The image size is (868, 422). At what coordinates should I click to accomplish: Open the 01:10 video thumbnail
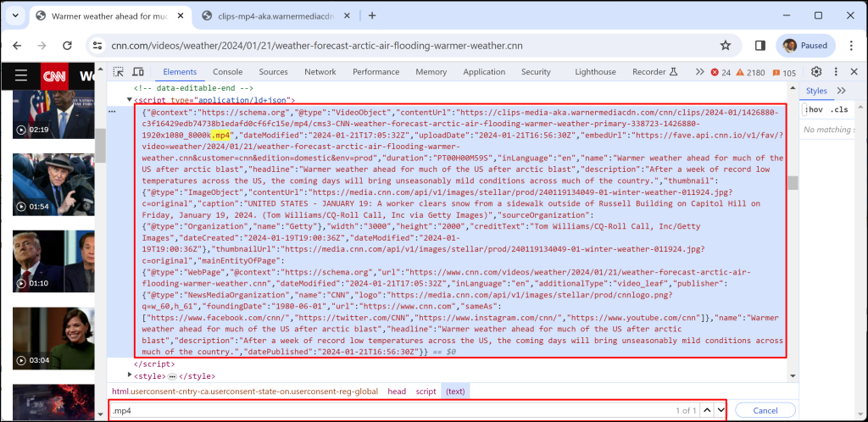(x=52, y=261)
